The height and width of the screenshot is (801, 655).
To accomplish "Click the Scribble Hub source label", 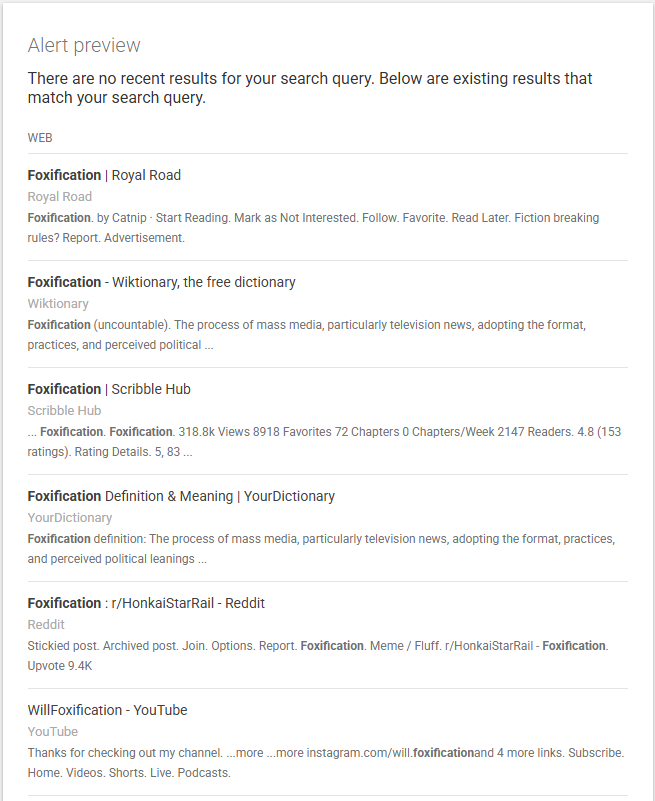I will [x=64, y=411].
